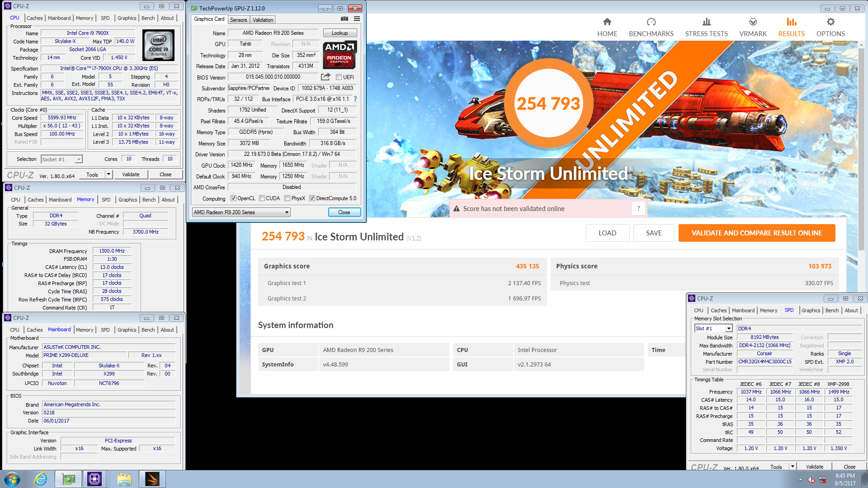Click the Intel Core i9 X-series logo
868x488 pixels.
158,45
